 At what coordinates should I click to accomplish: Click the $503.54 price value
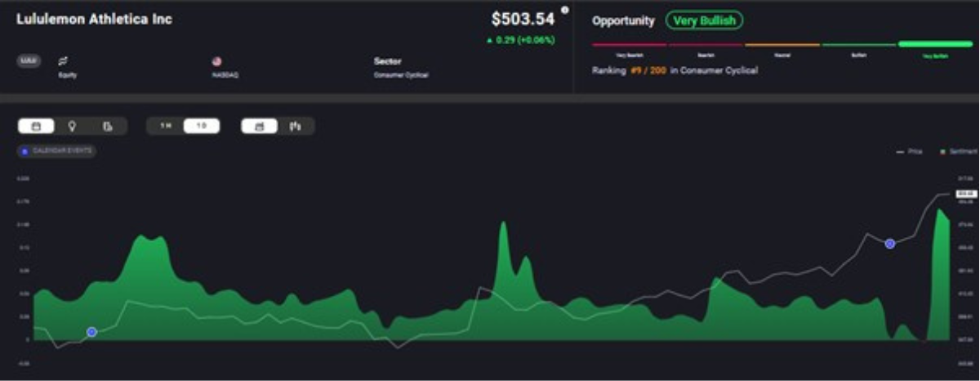coord(523,19)
